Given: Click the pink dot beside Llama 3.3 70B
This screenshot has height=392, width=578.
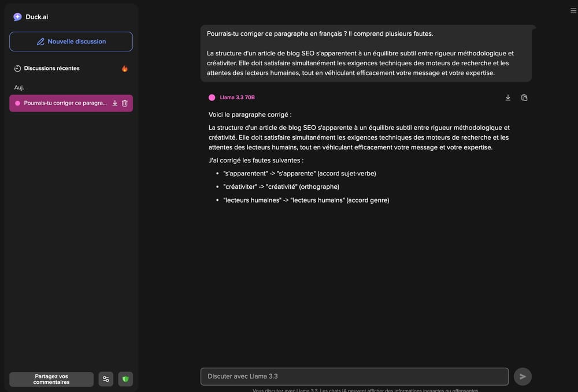Looking at the screenshot, I should (212, 98).
